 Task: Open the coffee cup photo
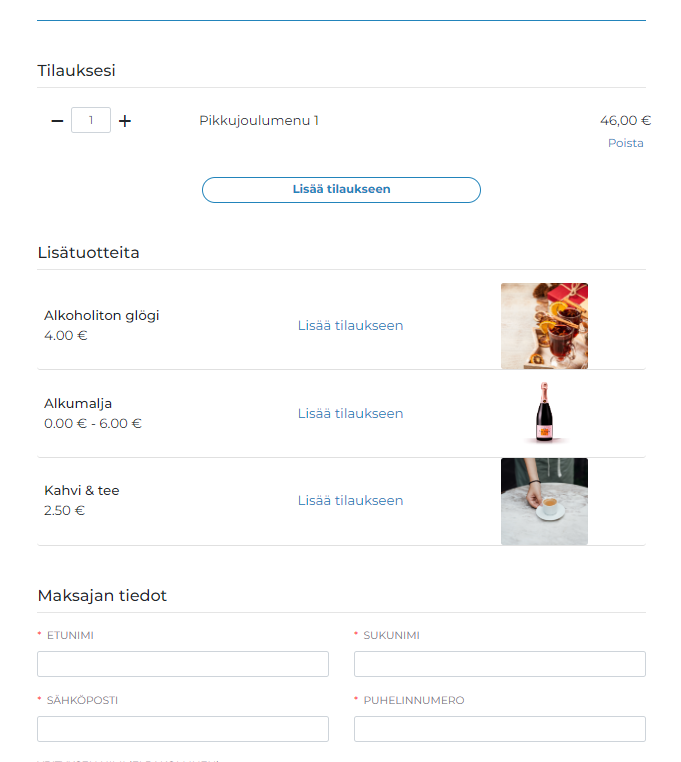(x=544, y=501)
